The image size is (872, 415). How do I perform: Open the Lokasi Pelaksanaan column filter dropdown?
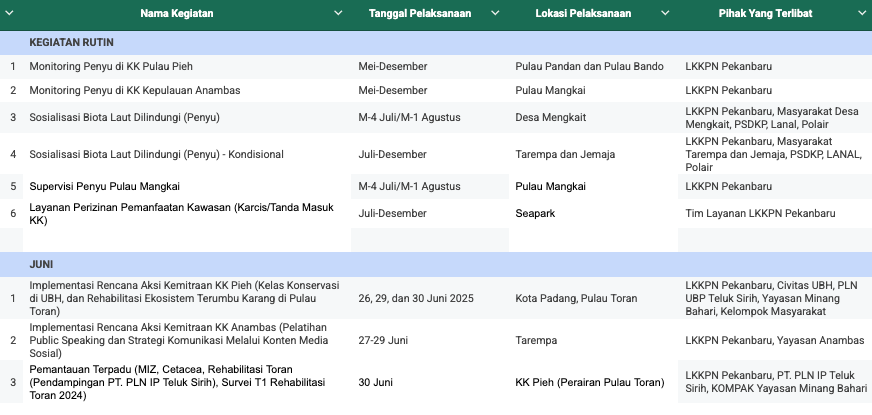pyautogui.click(x=665, y=13)
